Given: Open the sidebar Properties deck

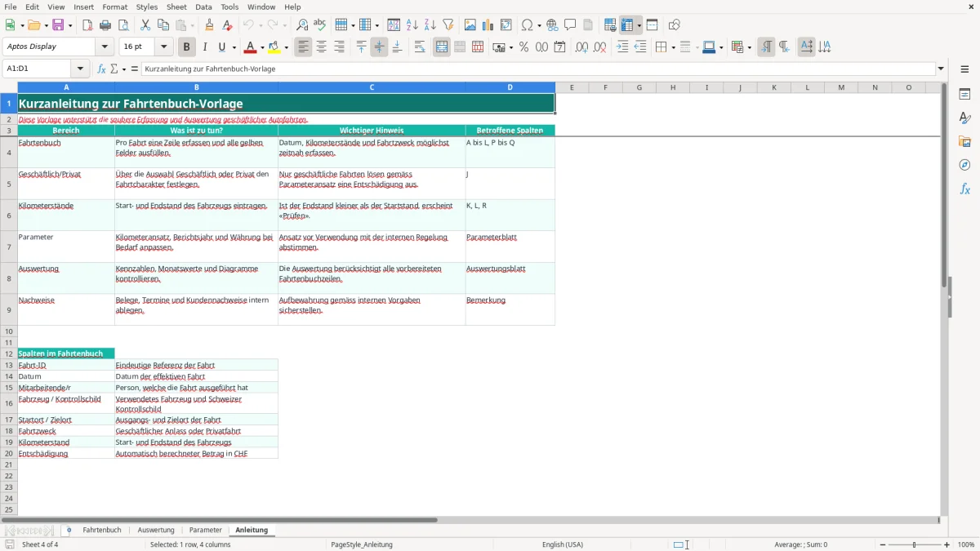Looking at the screenshot, I should point(964,94).
